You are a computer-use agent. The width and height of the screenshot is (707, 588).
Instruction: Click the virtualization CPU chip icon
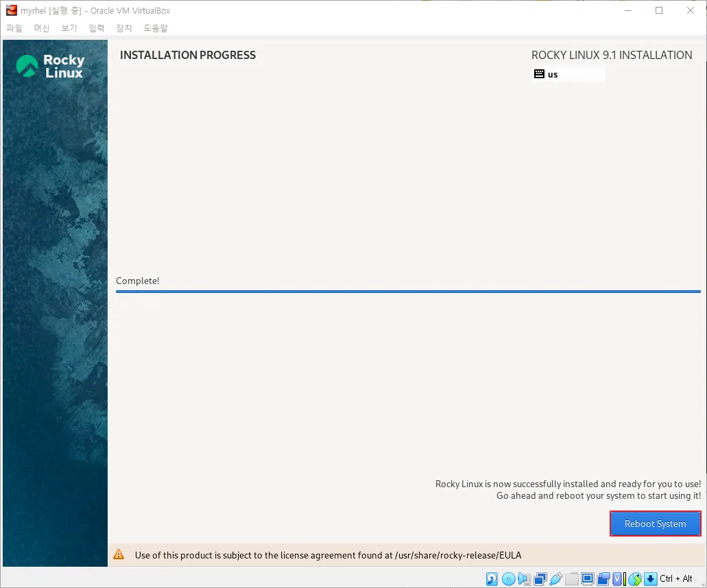point(617,578)
